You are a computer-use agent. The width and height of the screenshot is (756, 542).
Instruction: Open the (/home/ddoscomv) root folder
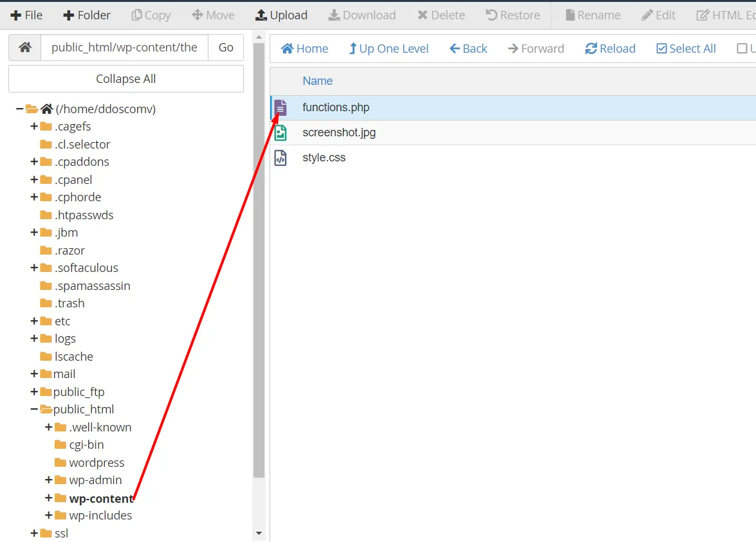tap(106, 109)
